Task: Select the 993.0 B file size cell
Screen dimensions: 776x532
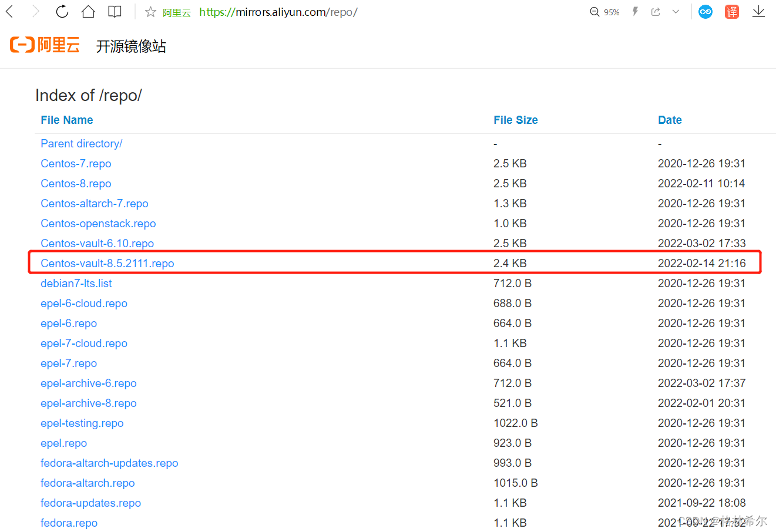Action: pyautogui.click(x=513, y=463)
